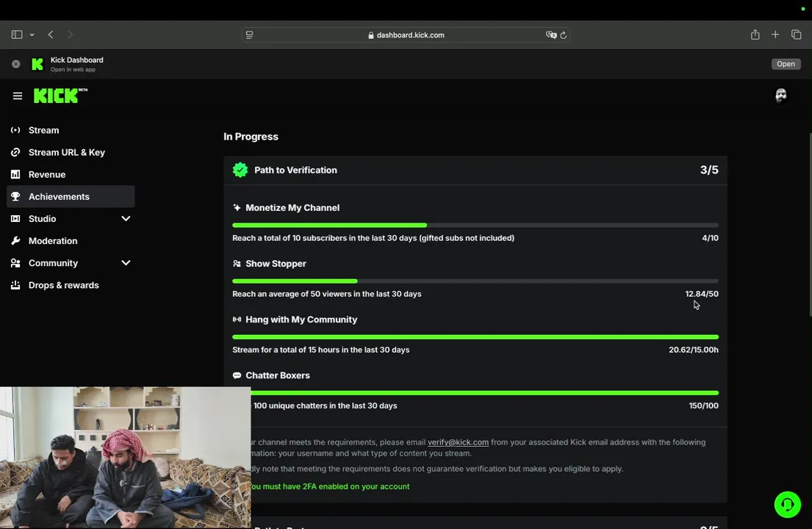Dismiss the Kick Dashboard web app banner

[x=16, y=64]
